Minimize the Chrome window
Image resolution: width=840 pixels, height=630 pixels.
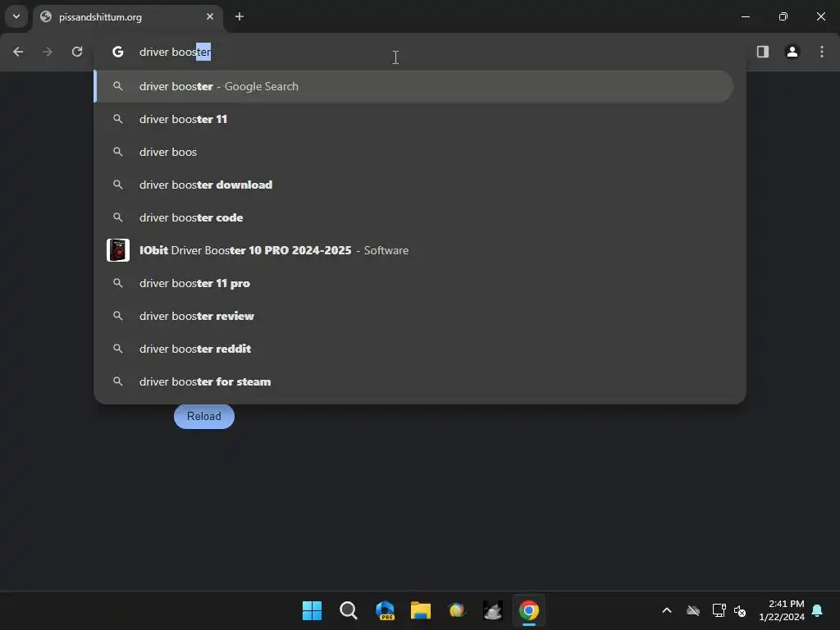[745, 16]
